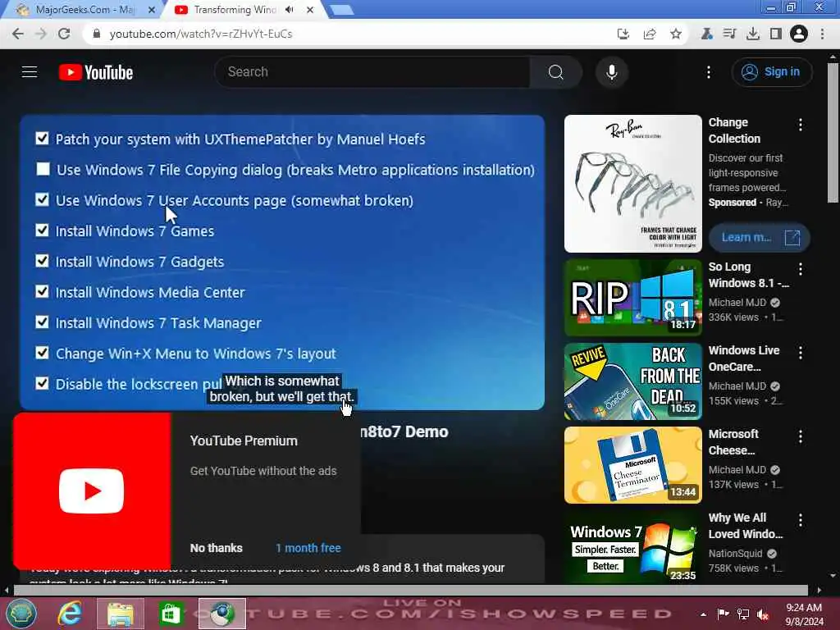Viewport: 840px width, 630px height.
Task: Open File Explorer from taskbar
Action: click(121, 614)
